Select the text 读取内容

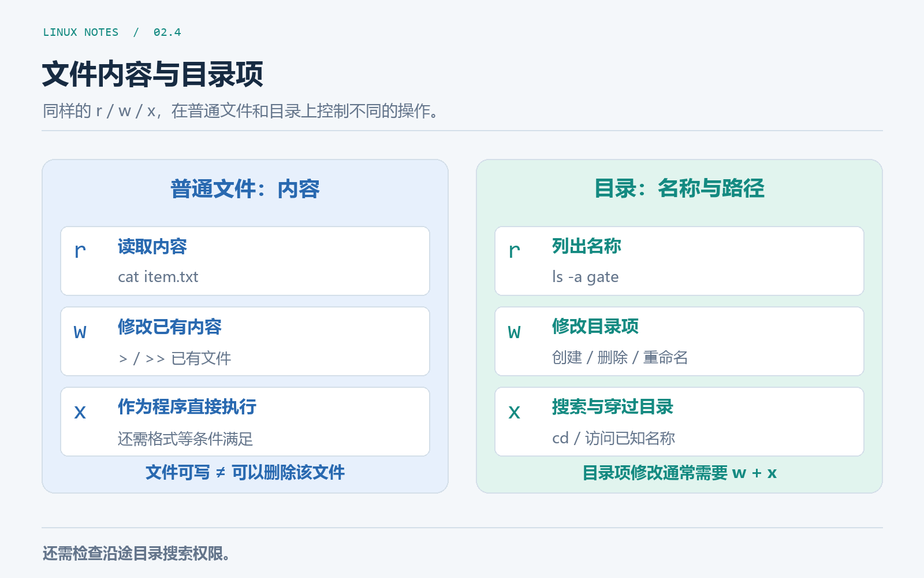click(x=152, y=247)
